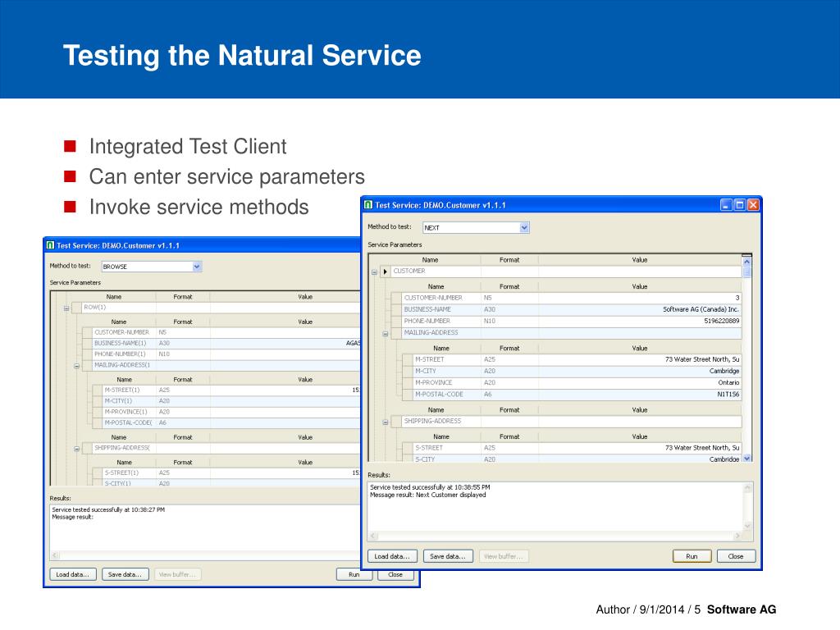Screen dimensions: 840x630
Task: Click Close button in back window
Action: (x=395, y=574)
